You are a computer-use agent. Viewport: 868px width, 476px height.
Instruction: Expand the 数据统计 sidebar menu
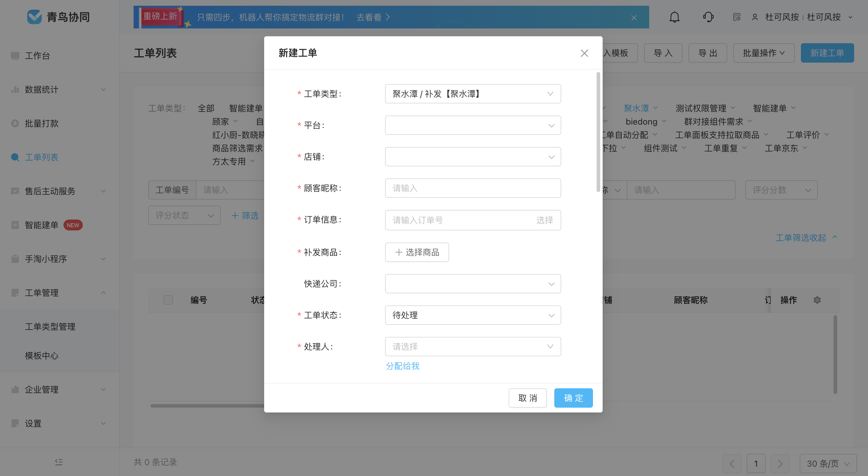pos(59,89)
